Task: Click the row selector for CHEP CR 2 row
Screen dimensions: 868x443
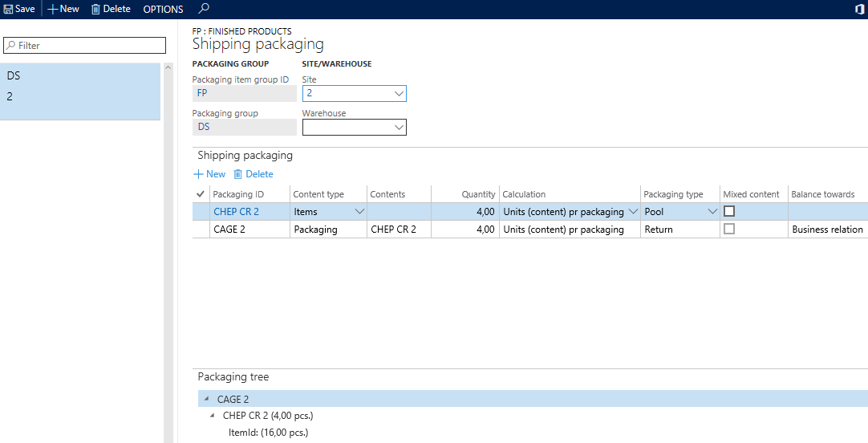Action: click(x=201, y=212)
